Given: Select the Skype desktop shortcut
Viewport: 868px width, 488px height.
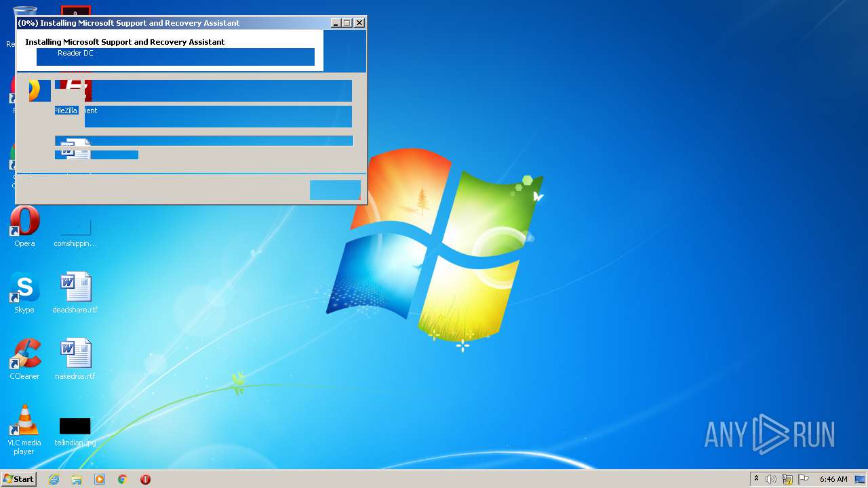Looking at the screenshot, I should pyautogui.click(x=24, y=293).
